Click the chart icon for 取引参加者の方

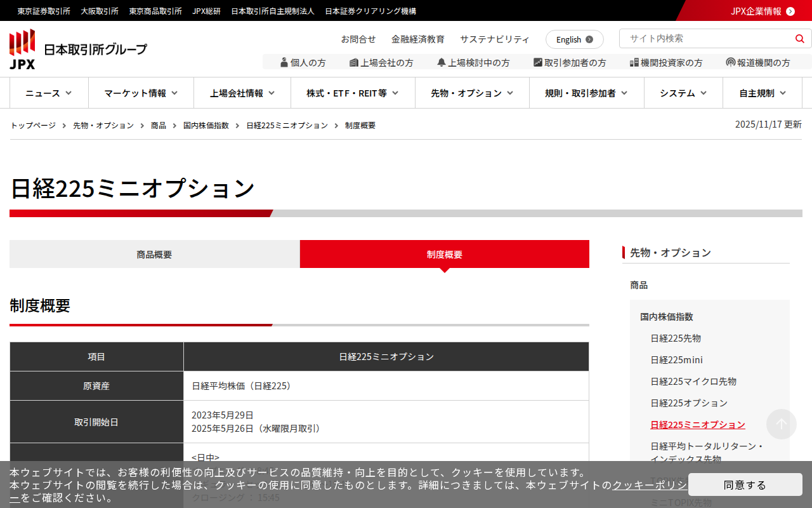[538, 62]
